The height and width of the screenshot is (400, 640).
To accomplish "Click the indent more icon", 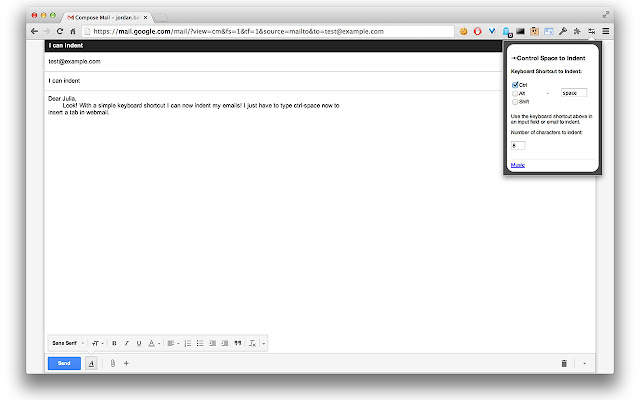I will 225,343.
